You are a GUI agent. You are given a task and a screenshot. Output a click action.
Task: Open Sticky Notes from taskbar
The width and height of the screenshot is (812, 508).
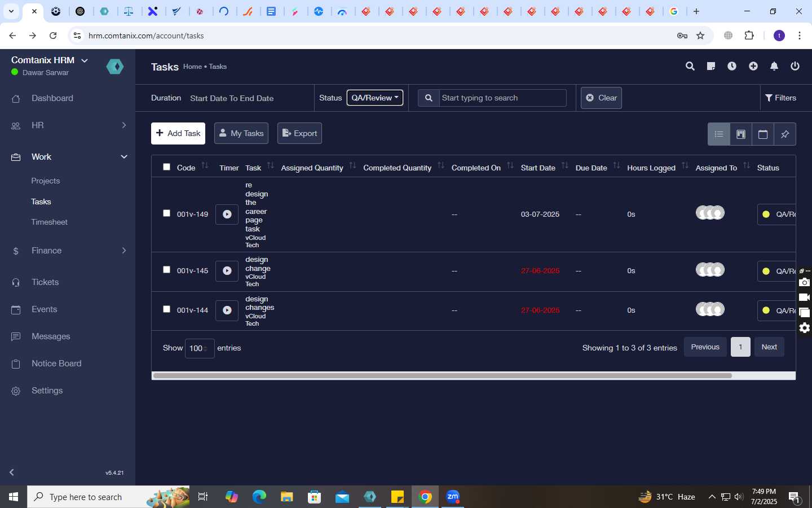click(x=398, y=497)
